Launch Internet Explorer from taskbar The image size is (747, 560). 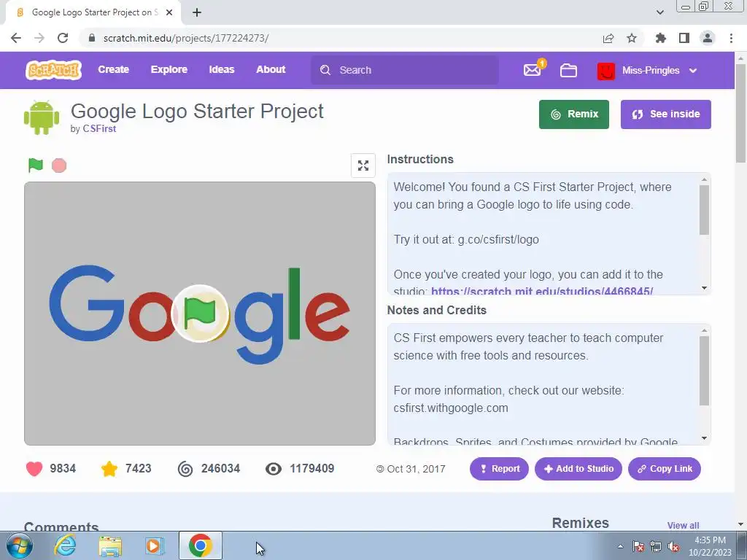(65, 545)
